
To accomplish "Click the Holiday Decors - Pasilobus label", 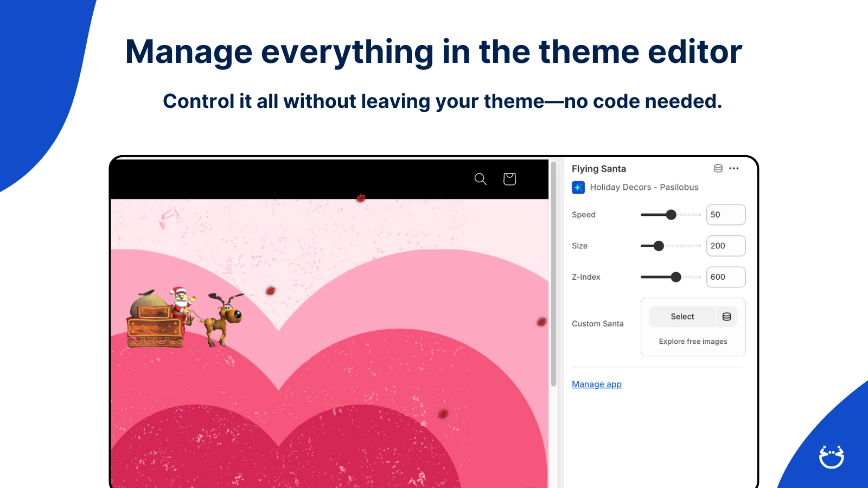I will pyautogui.click(x=644, y=187).
